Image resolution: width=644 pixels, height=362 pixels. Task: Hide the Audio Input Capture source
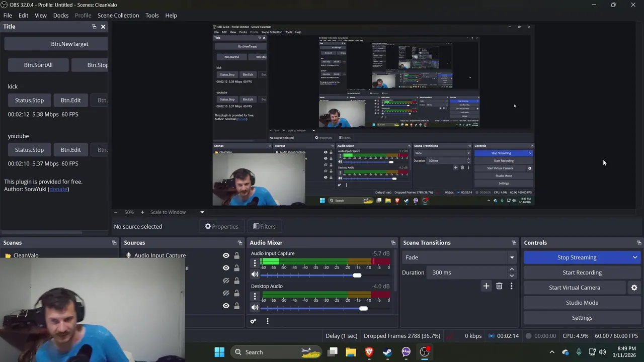point(226,255)
